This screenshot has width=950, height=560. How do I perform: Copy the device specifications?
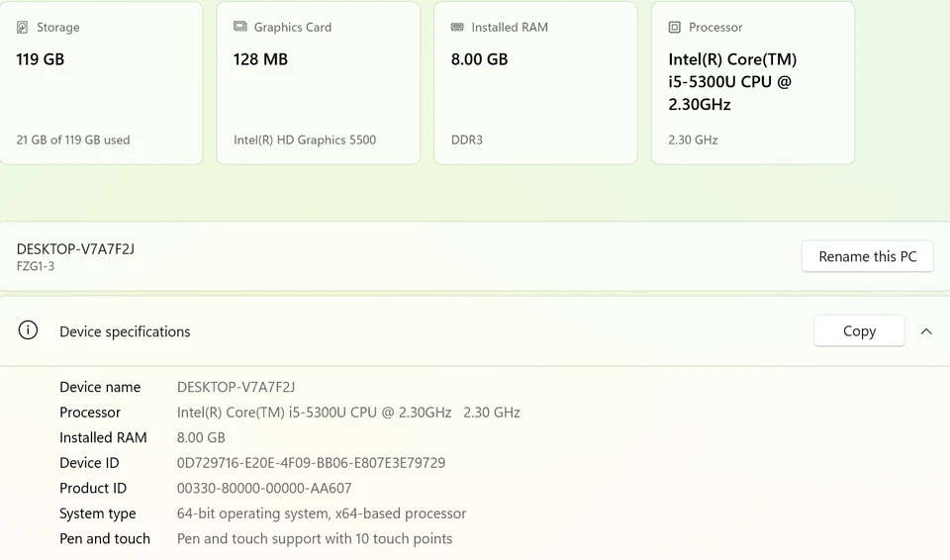point(859,331)
